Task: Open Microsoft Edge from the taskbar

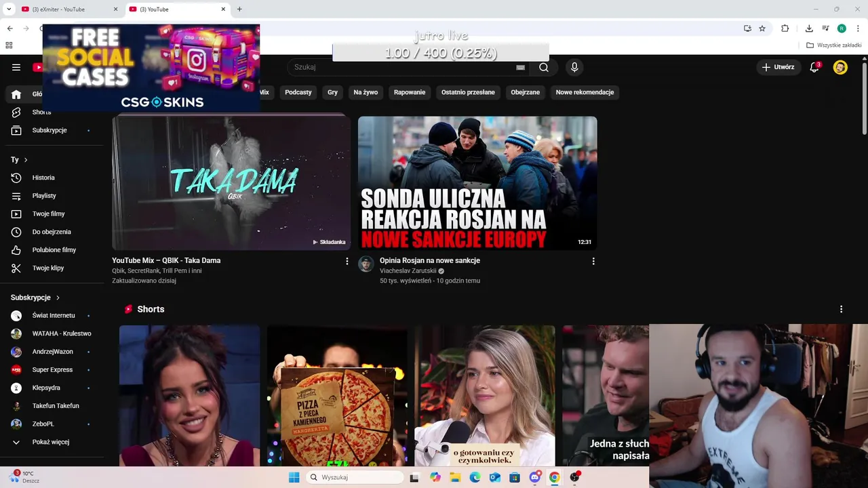Action: click(x=475, y=477)
